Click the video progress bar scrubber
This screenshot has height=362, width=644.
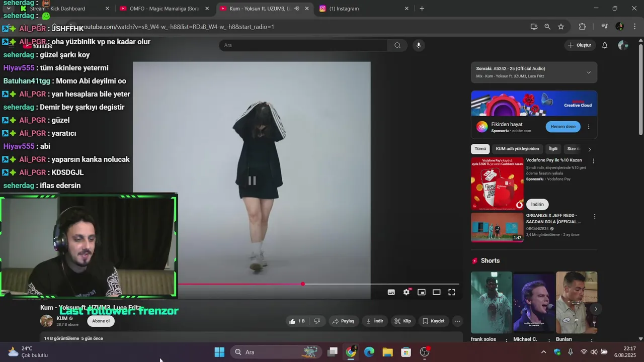302,284
